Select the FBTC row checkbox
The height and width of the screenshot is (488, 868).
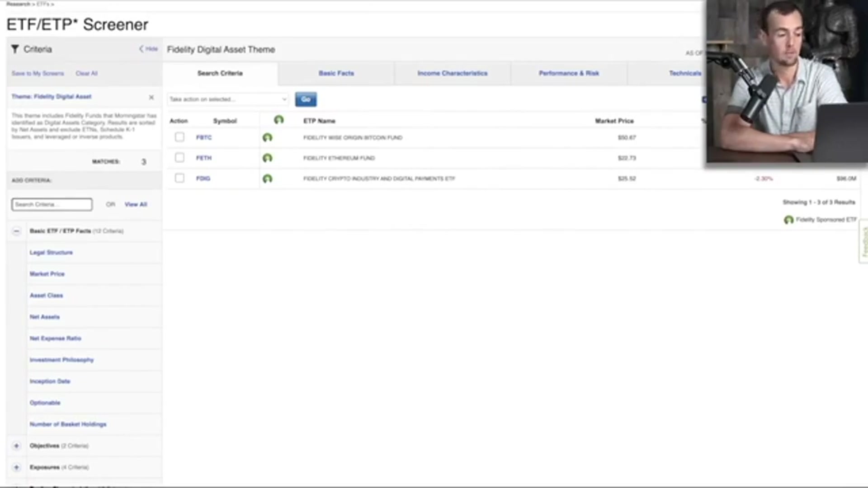click(x=179, y=137)
